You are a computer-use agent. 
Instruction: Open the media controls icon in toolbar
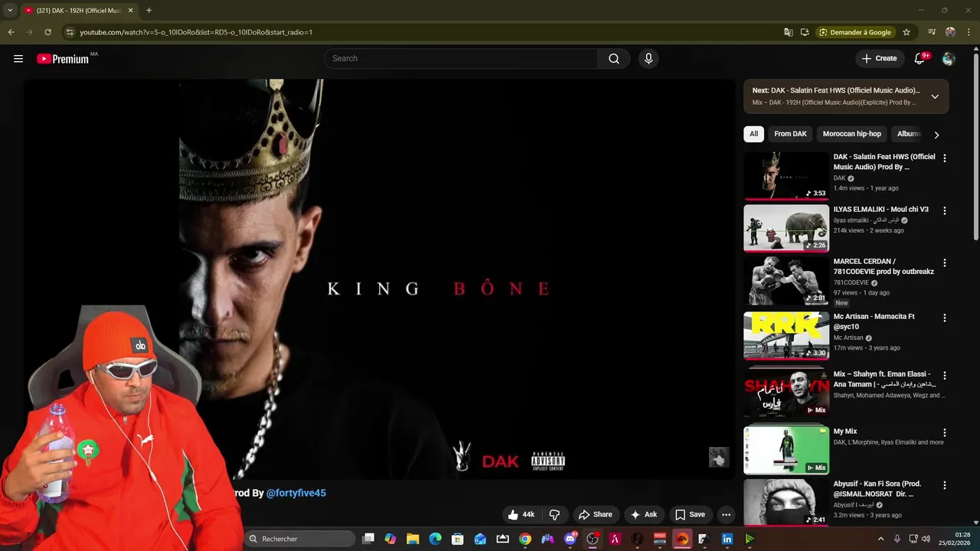pyautogui.click(x=932, y=32)
